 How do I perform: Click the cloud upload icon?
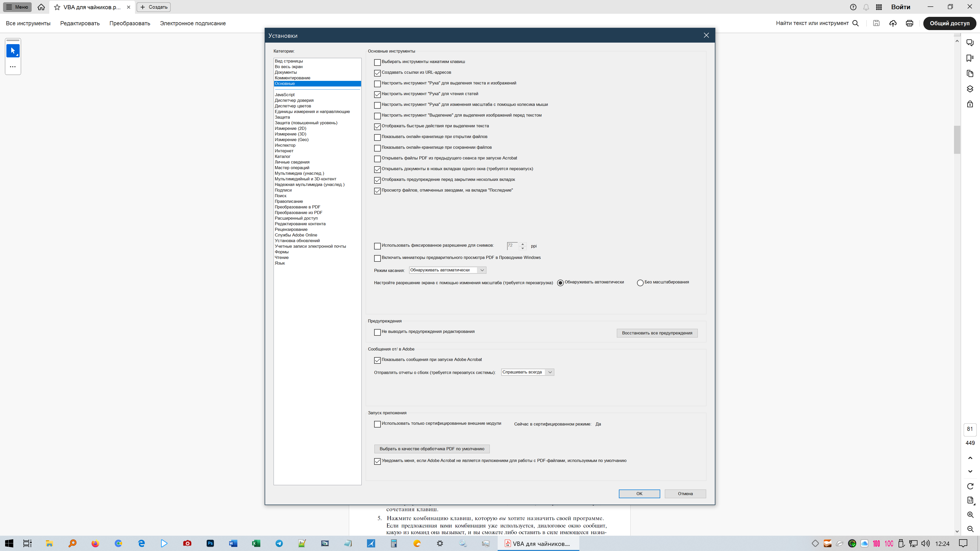(892, 23)
